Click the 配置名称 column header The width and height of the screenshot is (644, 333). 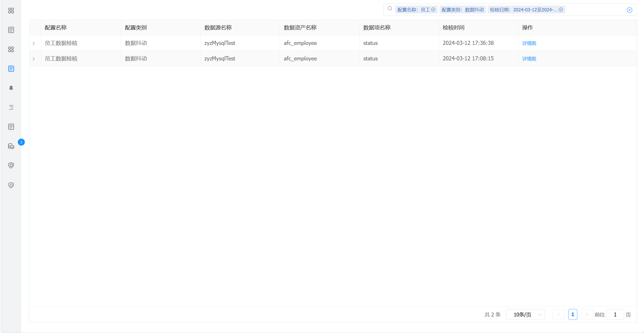(56, 28)
